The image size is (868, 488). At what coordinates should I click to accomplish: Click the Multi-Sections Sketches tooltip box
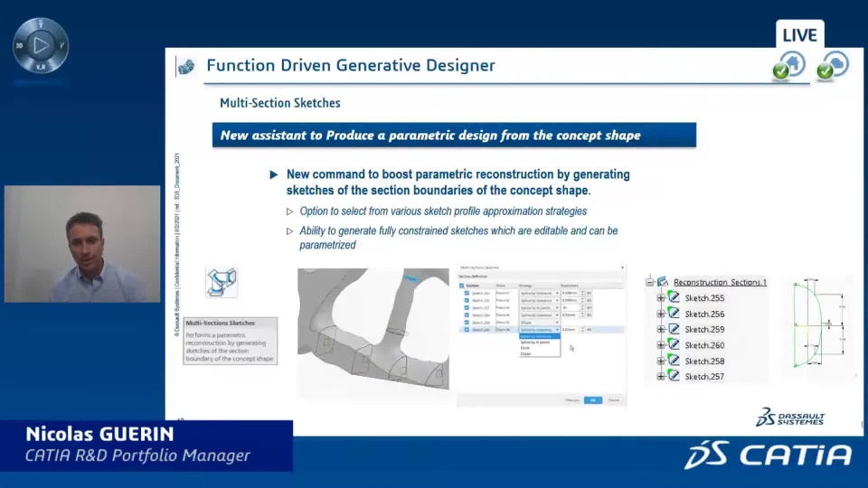click(231, 341)
